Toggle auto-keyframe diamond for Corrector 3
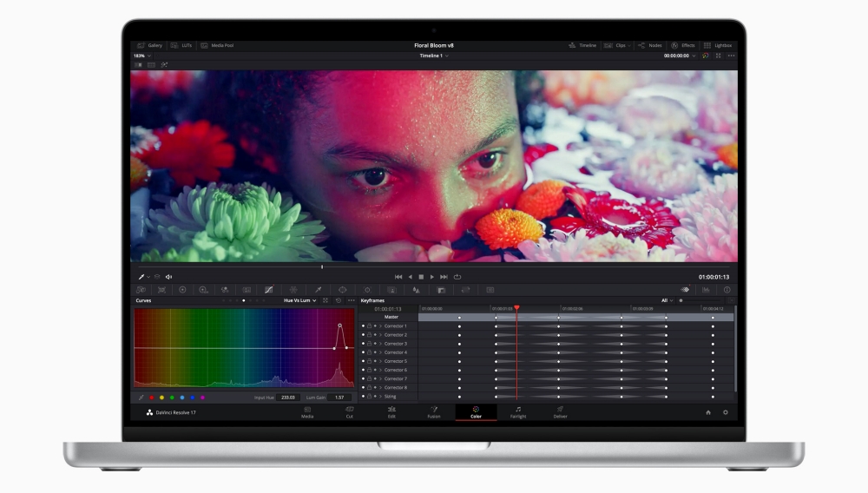The image size is (868, 493). point(375,344)
